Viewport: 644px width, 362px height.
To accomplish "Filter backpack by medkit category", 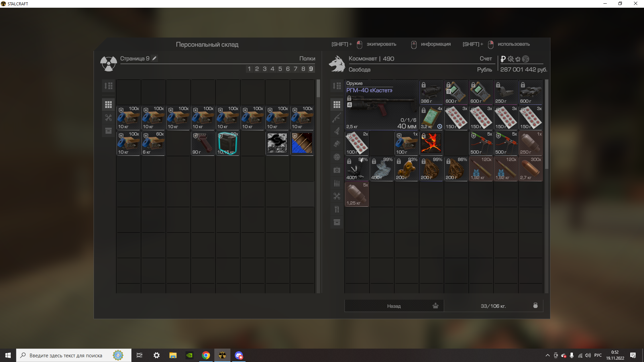I will (337, 170).
